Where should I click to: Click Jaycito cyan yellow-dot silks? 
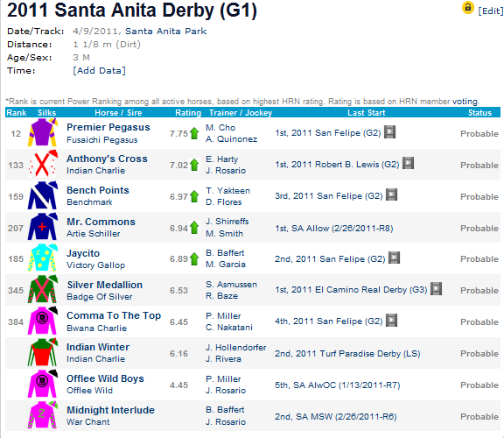tap(42, 258)
